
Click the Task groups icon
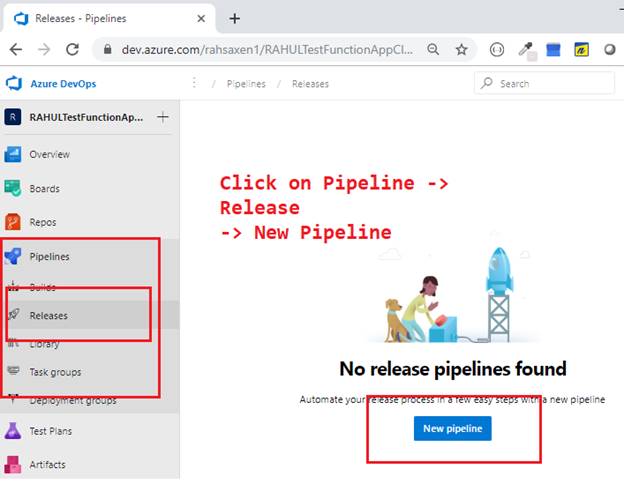13,371
